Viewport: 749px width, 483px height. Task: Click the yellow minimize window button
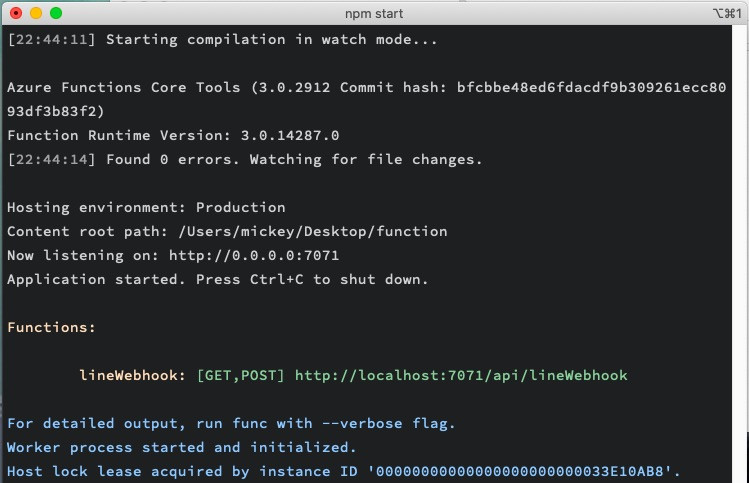click(x=36, y=13)
